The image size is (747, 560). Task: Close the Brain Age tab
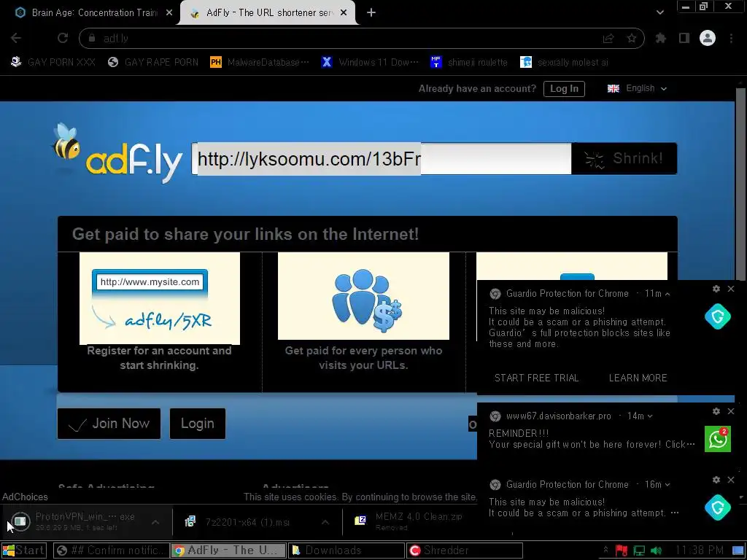(169, 13)
